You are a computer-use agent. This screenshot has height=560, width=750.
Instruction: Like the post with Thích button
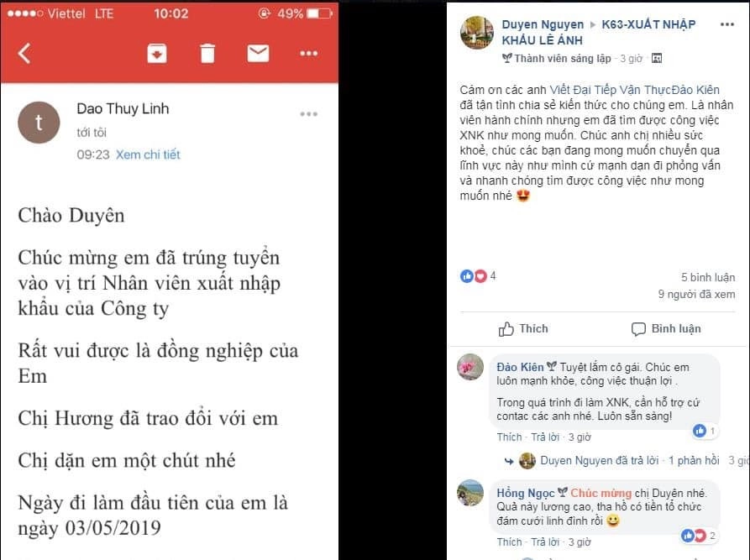(x=523, y=329)
